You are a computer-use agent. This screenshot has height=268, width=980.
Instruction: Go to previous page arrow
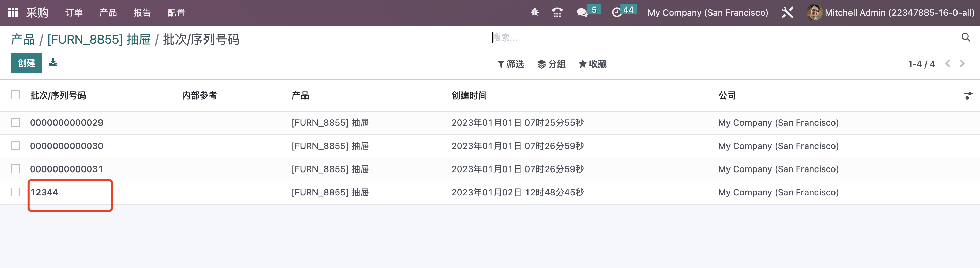point(948,63)
